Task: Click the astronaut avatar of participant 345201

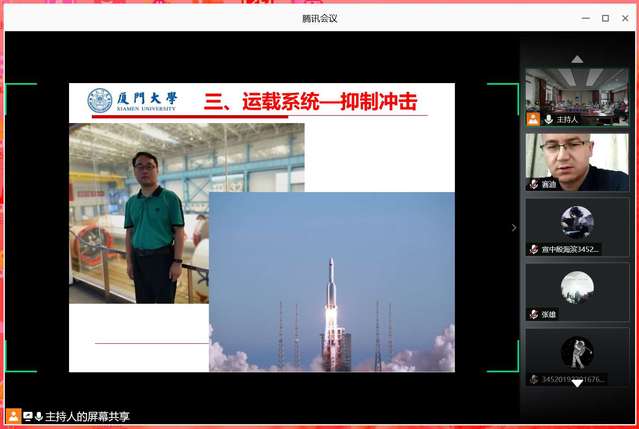Action: (x=577, y=352)
